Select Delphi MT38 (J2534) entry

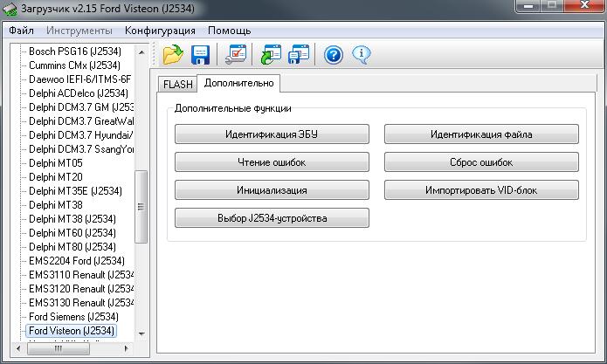(72, 218)
